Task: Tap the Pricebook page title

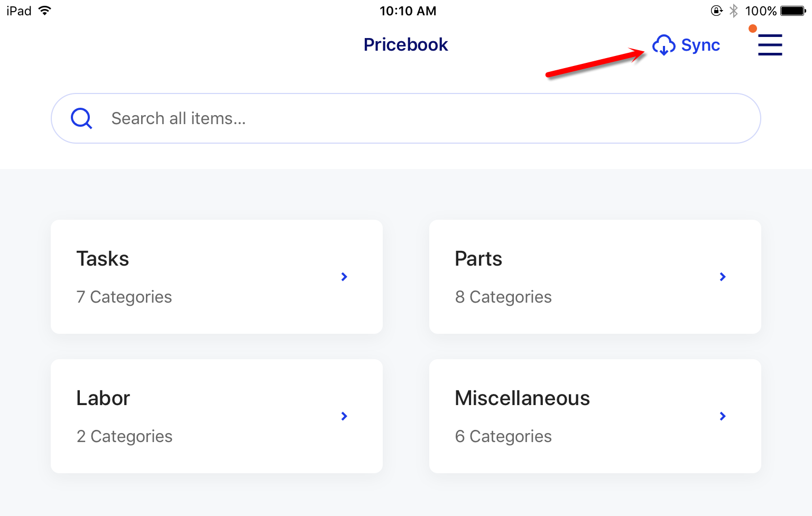Action: pyautogui.click(x=405, y=45)
